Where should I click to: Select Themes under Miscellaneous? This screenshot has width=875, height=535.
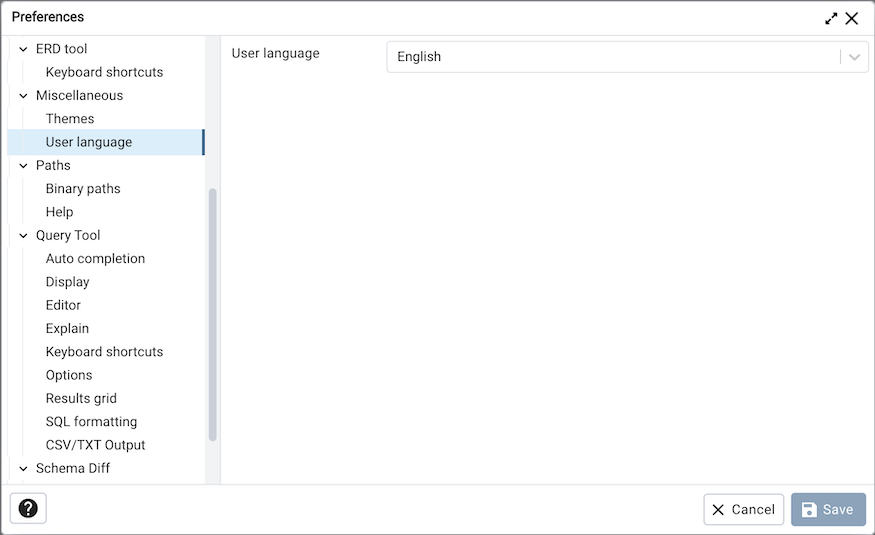point(70,119)
